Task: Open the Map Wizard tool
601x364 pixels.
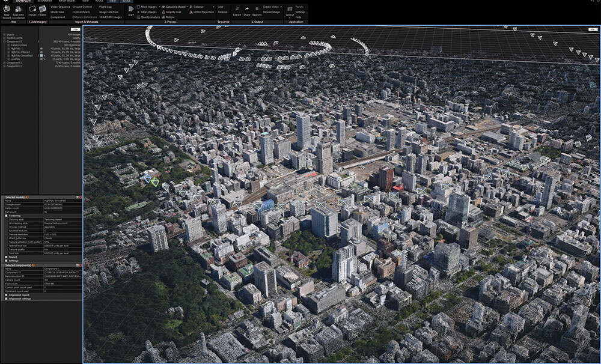Action: click(6, 11)
